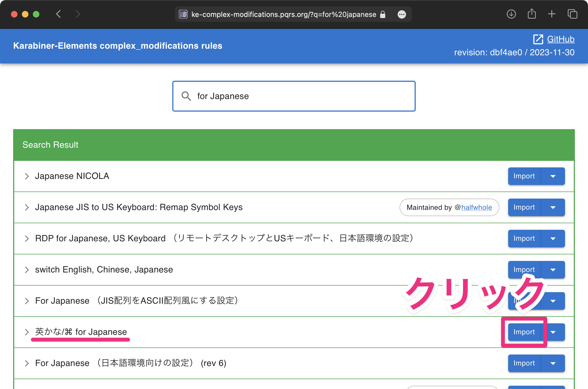Click Import for For Japanese rev 6 rule
Image resolution: width=588 pixels, height=389 pixels.
(524, 363)
